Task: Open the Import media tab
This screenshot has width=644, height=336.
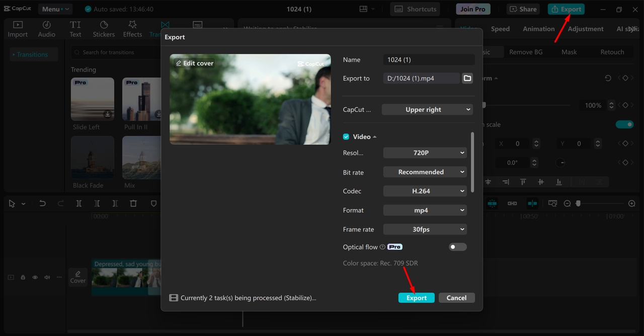Action: point(18,29)
